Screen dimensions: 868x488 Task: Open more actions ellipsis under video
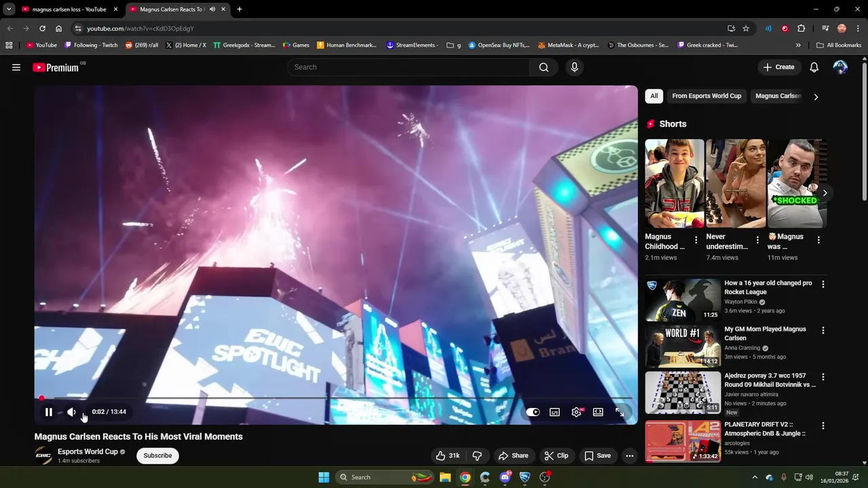pos(629,455)
